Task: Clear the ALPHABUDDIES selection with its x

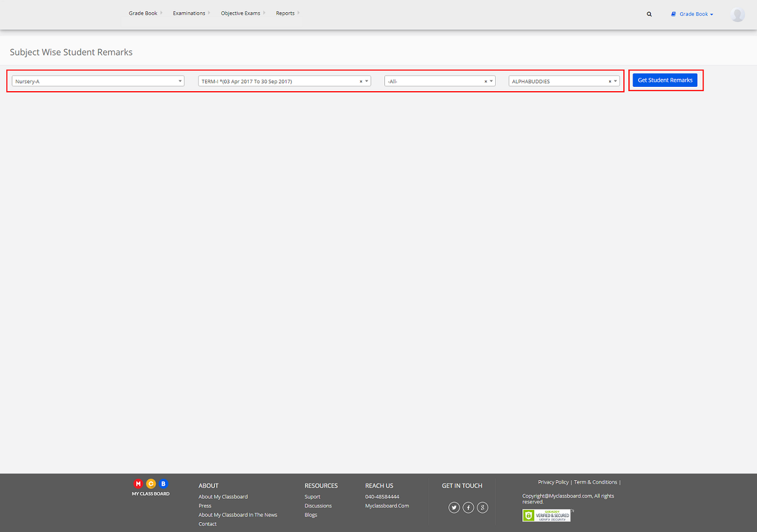Action: [x=610, y=81]
